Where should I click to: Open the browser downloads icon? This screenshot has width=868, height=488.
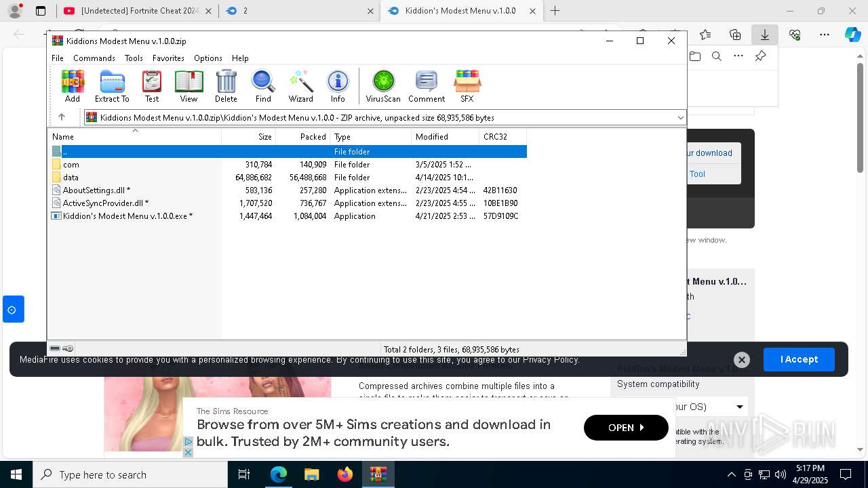pos(764,35)
